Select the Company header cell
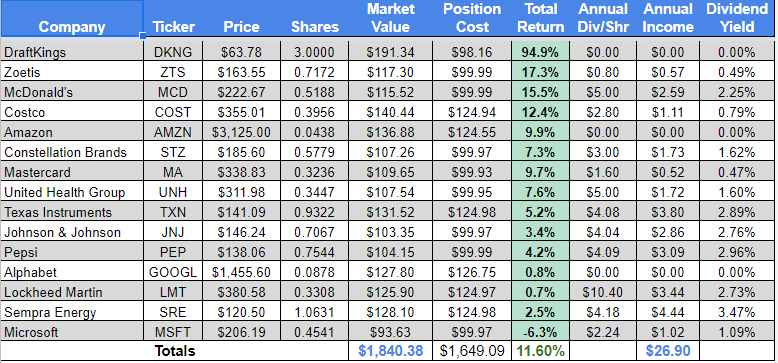 click(x=72, y=18)
